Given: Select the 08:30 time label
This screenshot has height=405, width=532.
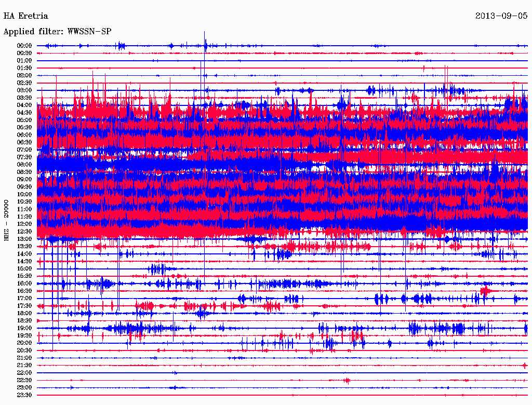Looking at the screenshot, I should [x=24, y=172].
